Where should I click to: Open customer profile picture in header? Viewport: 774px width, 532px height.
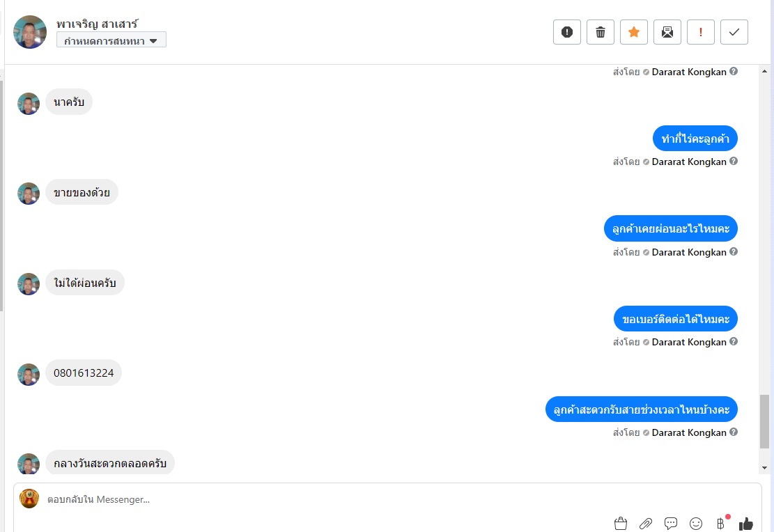(x=30, y=32)
